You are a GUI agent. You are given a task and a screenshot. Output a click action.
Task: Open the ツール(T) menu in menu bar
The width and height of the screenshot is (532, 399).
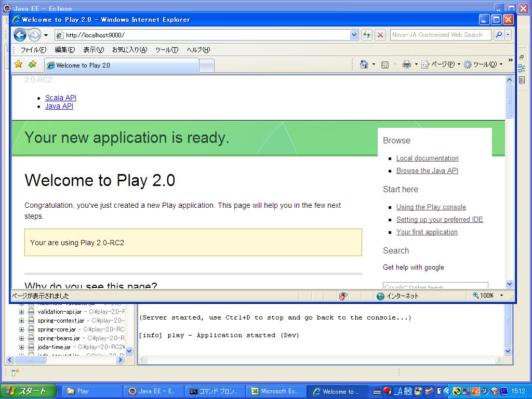167,50
